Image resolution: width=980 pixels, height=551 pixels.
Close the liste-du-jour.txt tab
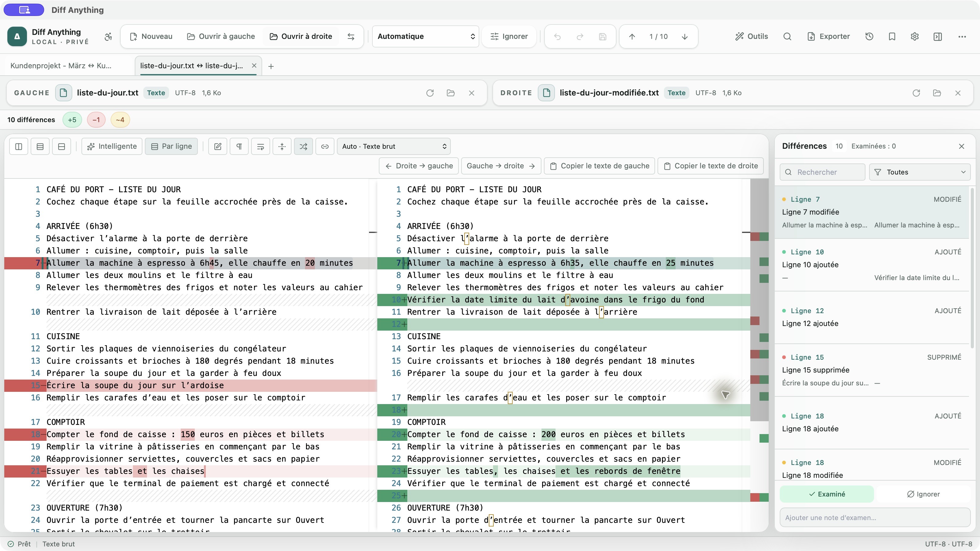click(254, 66)
